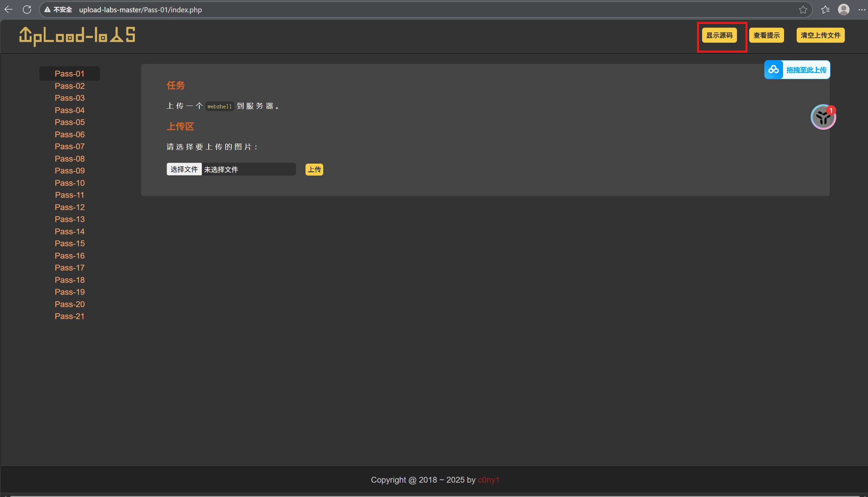
Task: Open browser settings ellipsis menu
Action: (862, 10)
